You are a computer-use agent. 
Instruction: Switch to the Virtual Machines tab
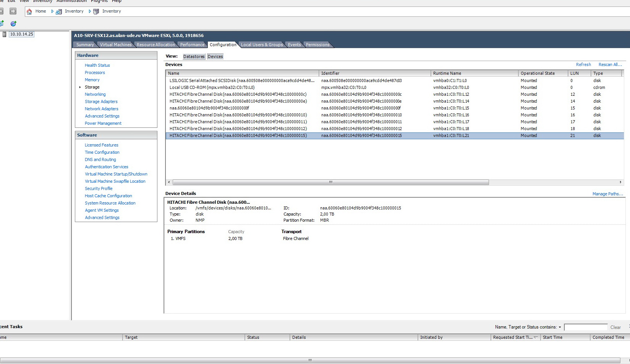[x=115, y=45]
